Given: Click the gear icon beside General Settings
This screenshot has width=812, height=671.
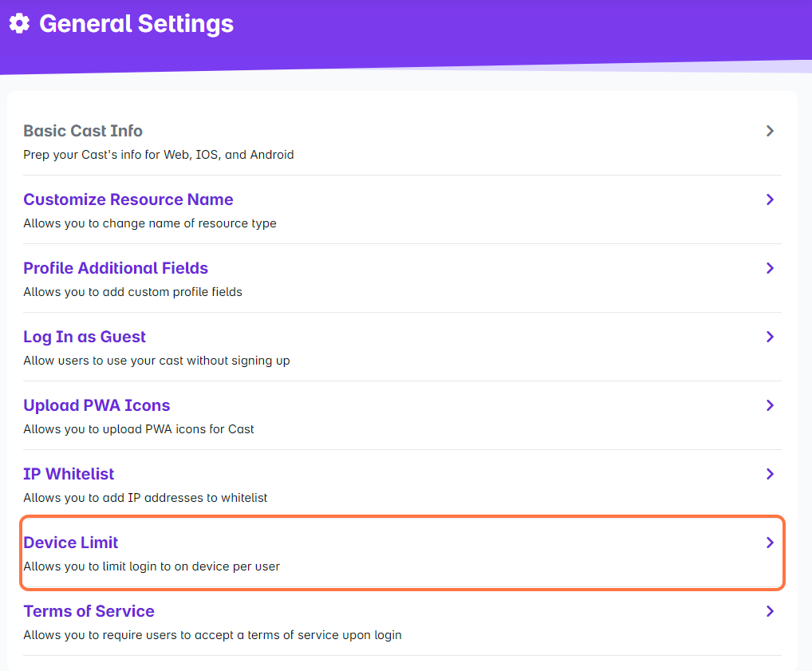Looking at the screenshot, I should coord(20,24).
